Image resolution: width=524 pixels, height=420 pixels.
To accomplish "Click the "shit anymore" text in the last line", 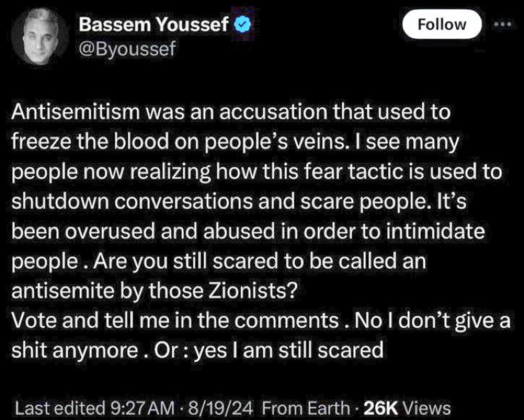I will [74, 350].
